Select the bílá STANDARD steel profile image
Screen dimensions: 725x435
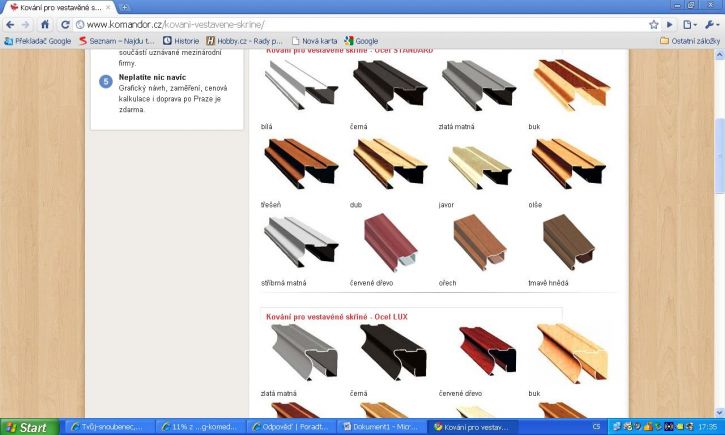point(301,85)
